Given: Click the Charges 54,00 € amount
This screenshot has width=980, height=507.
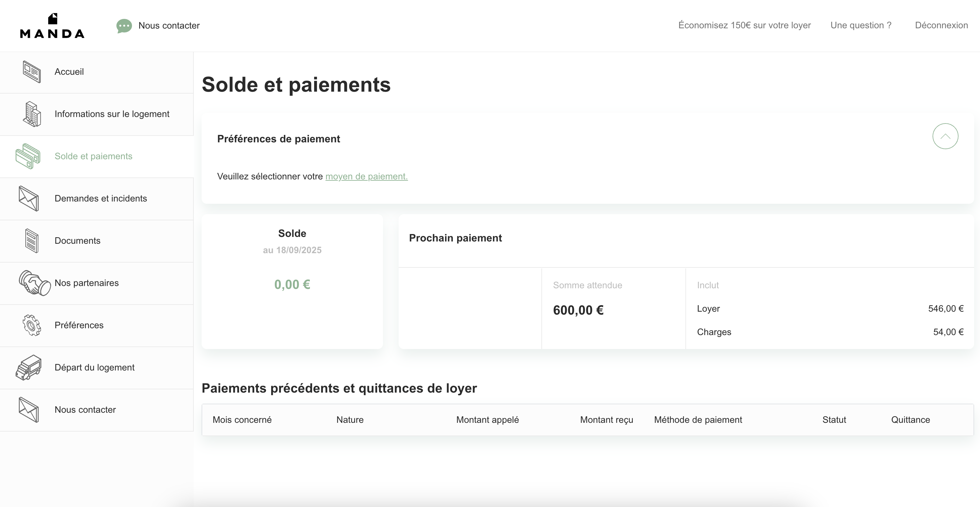Looking at the screenshot, I should [x=948, y=332].
